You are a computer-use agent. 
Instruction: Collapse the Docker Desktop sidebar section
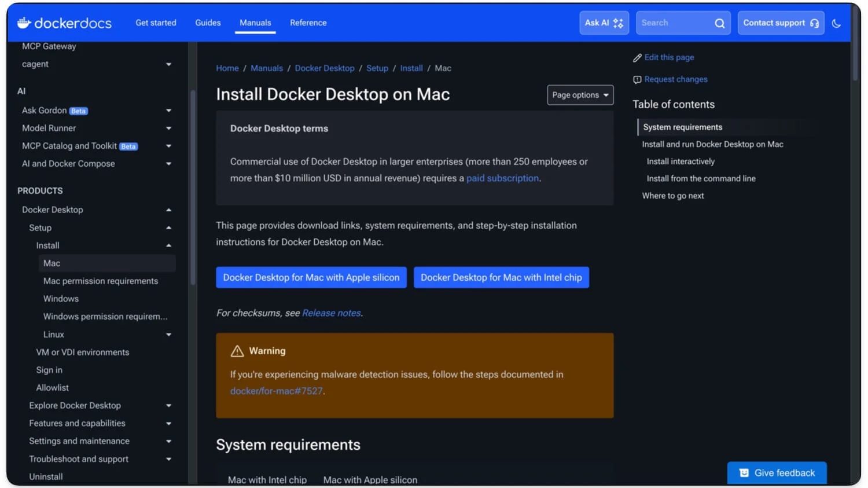pyautogui.click(x=168, y=210)
